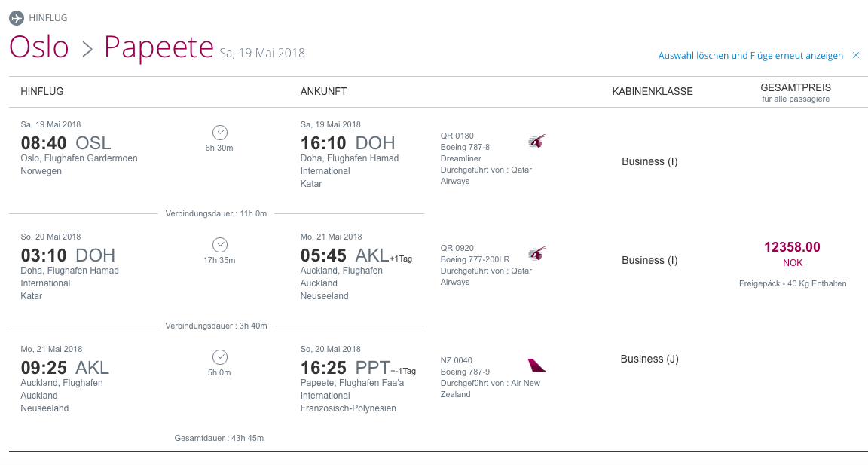Viewport: 868px width, 465px height.
Task: Click the clock icon above 5h 0m
Action: coord(220,357)
